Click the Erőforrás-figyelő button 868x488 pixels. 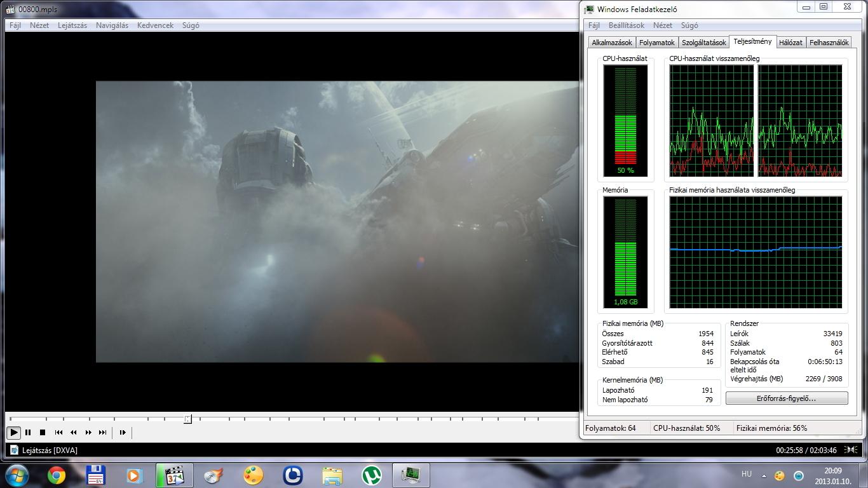(787, 398)
